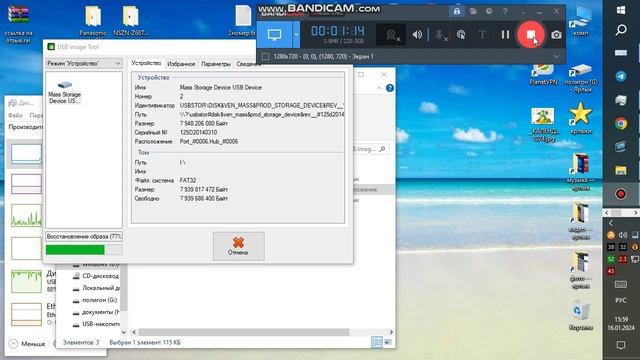Open Explorer help blue question icon
The width and height of the screenshot is (640, 360).
pyautogui.click(x=390, y=88)
